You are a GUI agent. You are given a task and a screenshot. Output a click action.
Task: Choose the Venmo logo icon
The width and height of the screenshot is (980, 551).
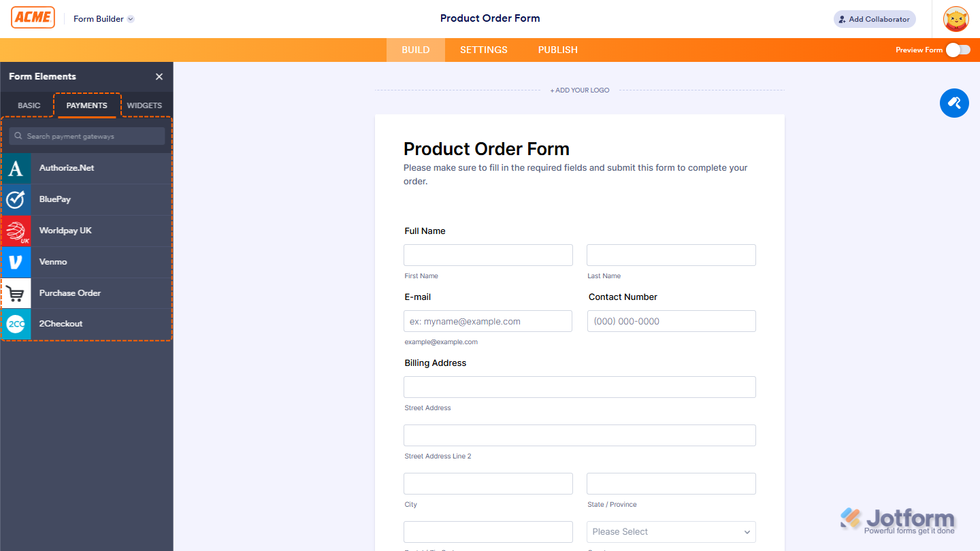point(16,262)
